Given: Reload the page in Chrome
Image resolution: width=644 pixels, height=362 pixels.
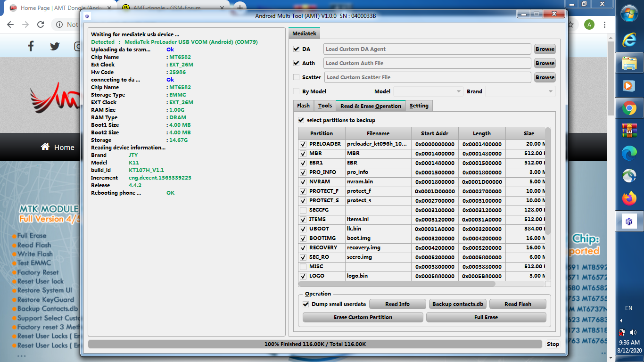Looking at the screenshot, I should 41,25.
